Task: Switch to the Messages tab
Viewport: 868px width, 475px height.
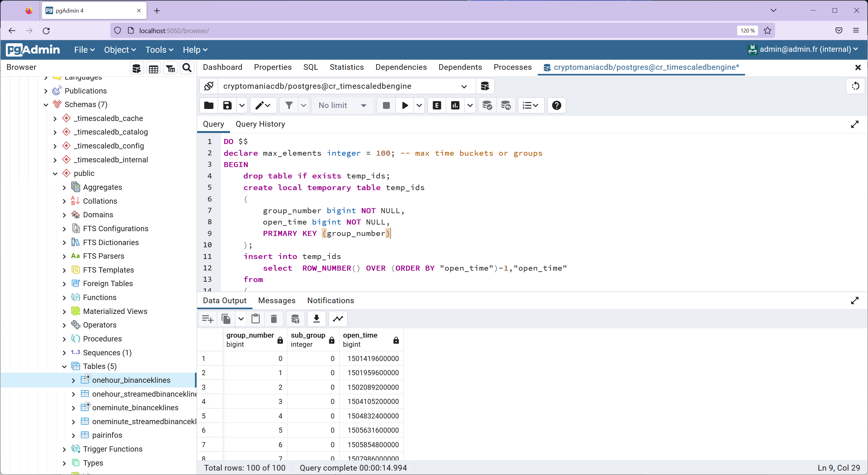Action: [276, 300]
